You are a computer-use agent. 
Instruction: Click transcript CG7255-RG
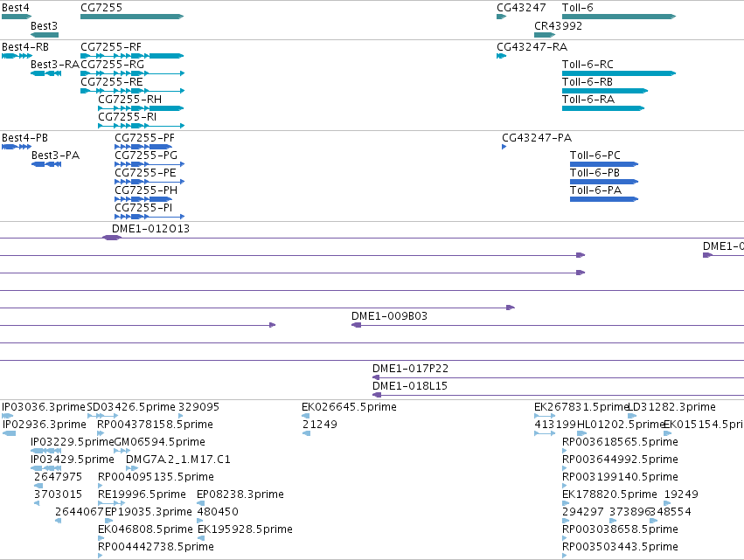(132, 73)
